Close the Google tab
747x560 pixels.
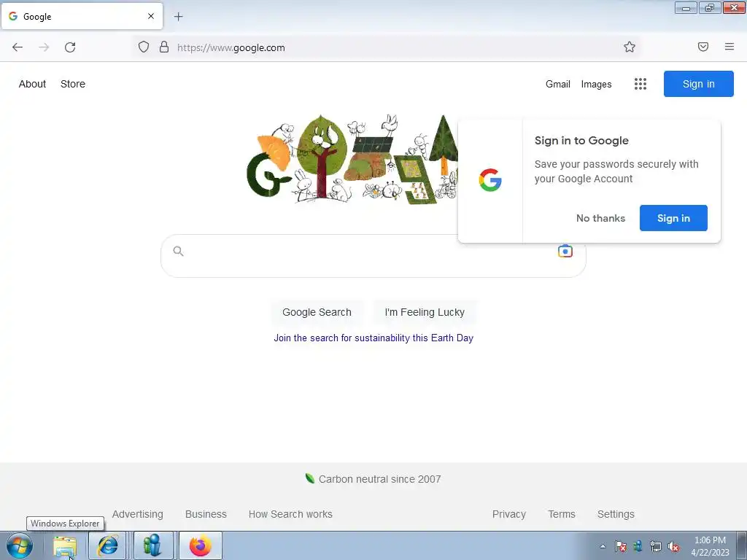pos(151,16)
